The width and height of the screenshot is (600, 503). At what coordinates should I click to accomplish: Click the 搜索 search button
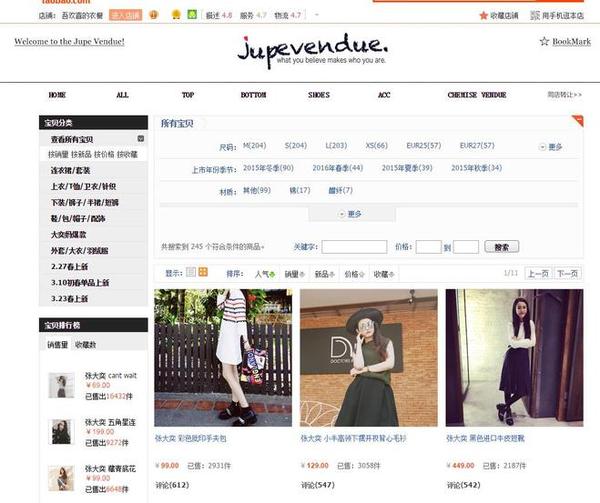[x=502, y=247]
